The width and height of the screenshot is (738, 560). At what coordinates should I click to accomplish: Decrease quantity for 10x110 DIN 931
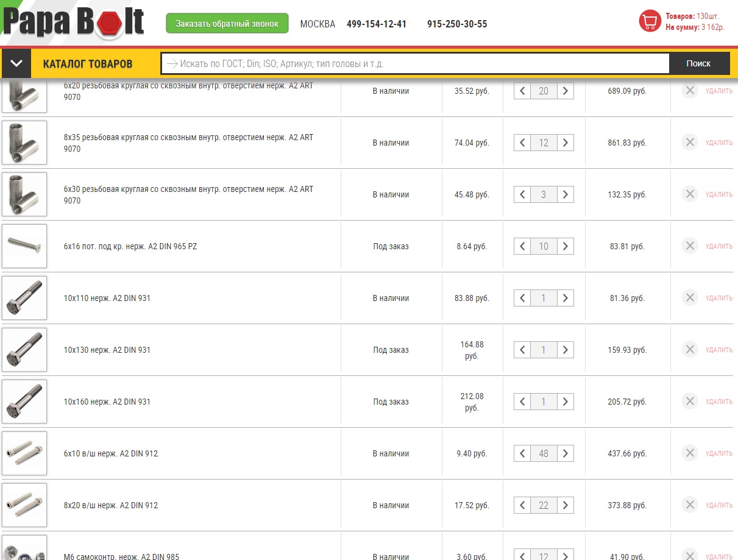522,299
